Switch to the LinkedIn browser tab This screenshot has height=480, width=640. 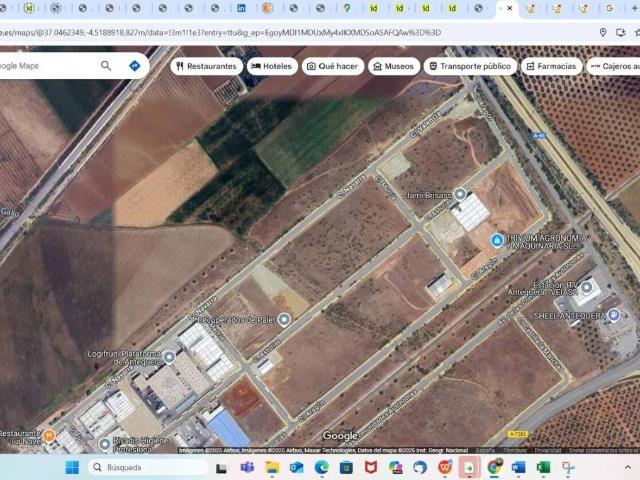[x=241, y=8]
